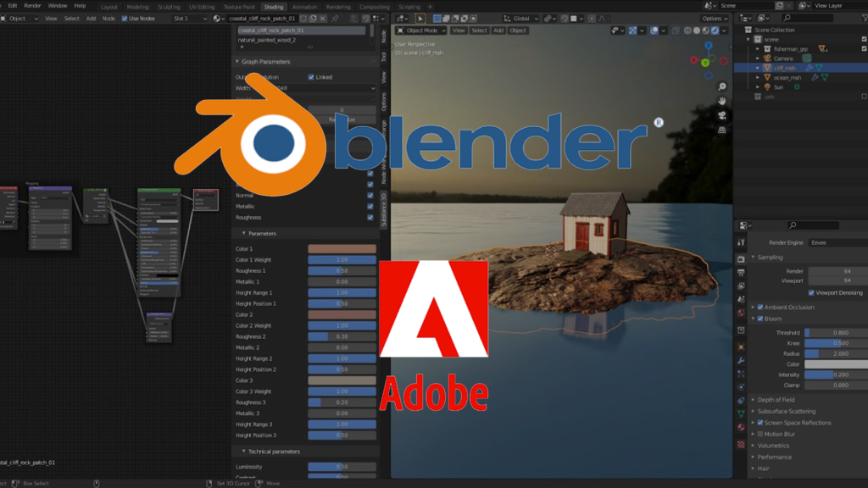Select natural_painted_wood_2 material in the list
Image resolution: width=868 pixels, height=488 pixels.
301,41
